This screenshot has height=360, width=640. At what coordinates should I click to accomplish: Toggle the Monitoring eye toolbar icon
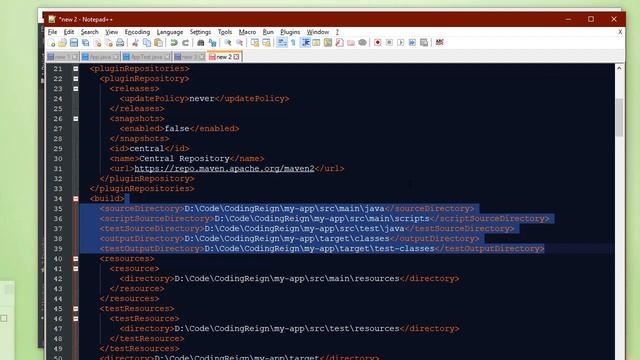click(x=362, y=43)
